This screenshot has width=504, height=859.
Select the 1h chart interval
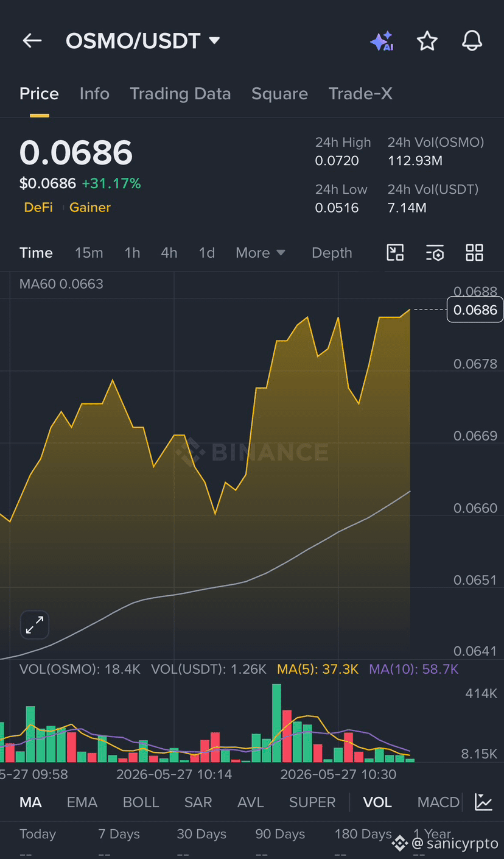[x=132, y=252]
